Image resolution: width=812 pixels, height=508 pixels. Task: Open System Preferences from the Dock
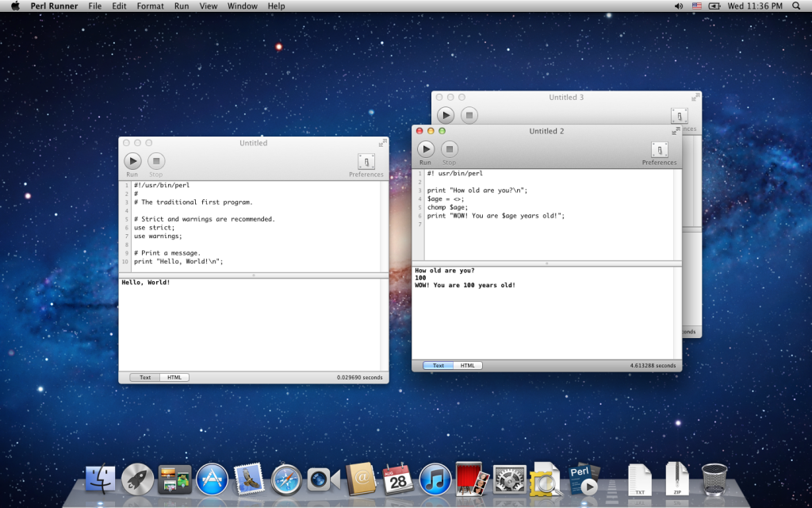[510, 479]
